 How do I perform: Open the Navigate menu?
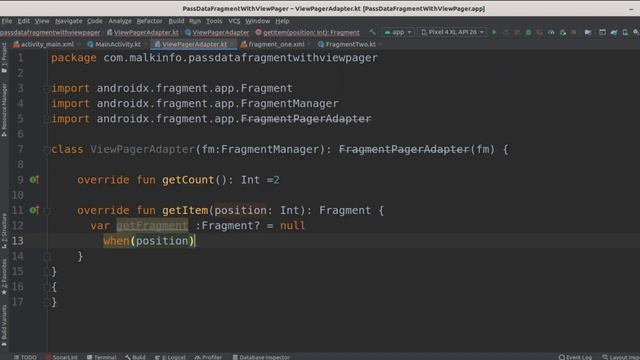point(69,21)
